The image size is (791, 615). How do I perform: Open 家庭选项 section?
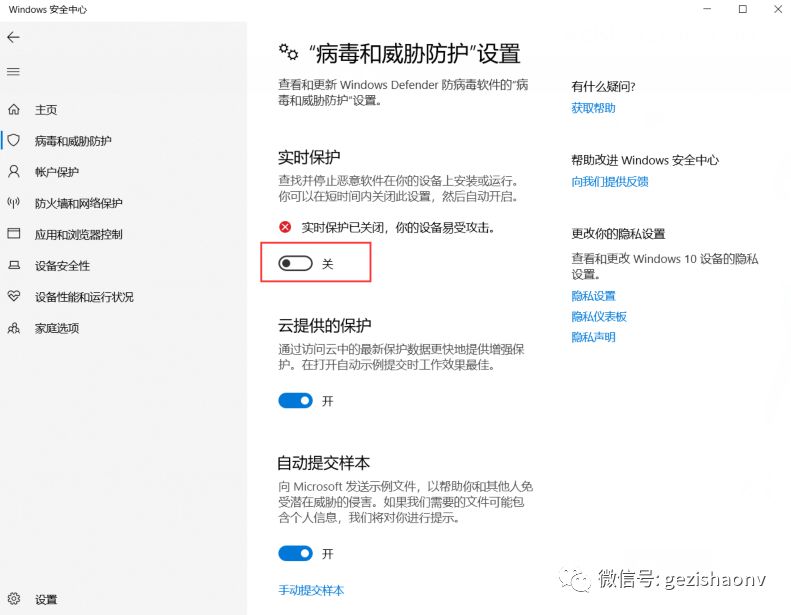tap(56, 328)
